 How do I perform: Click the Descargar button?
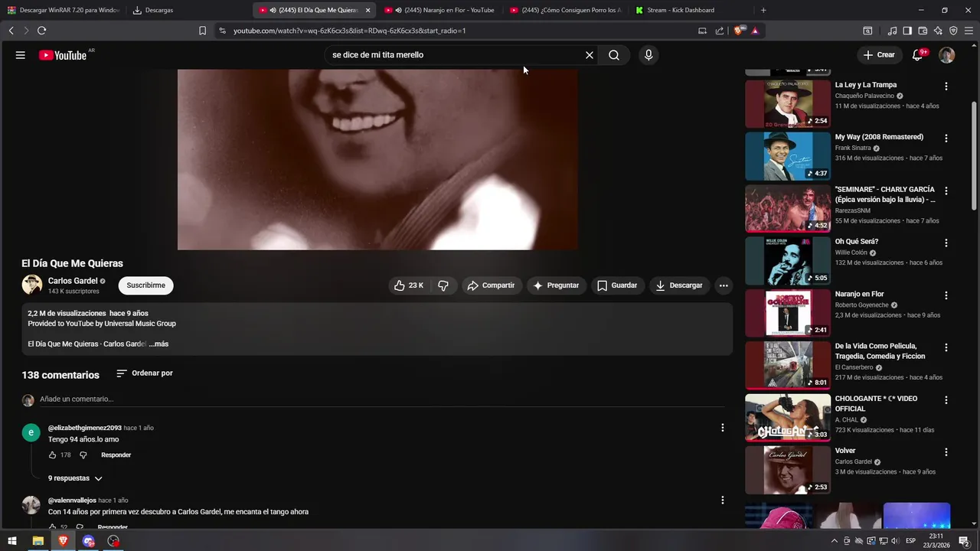679,285
